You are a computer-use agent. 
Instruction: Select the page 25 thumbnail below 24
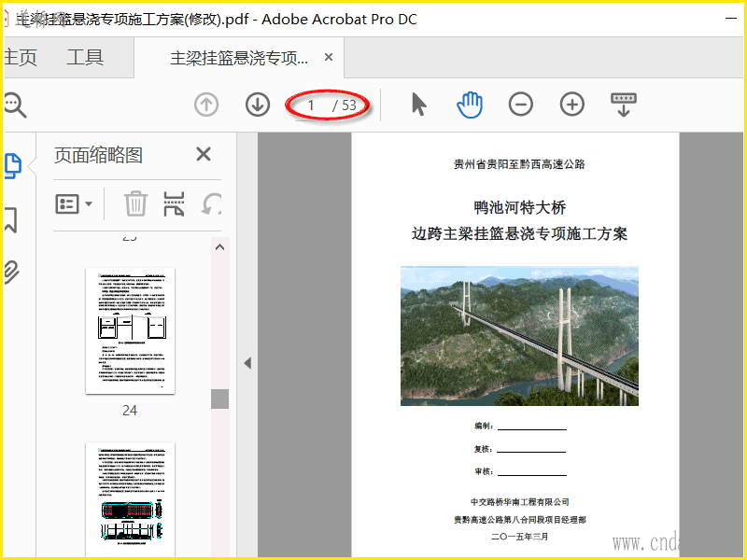(x=130, y=499)
